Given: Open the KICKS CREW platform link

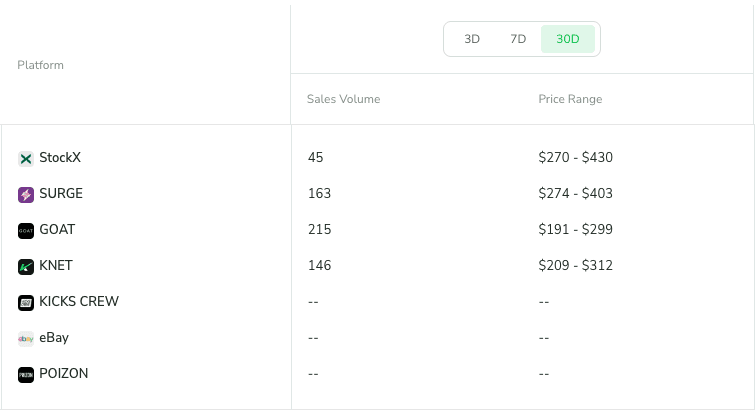Looking at the screenshot, I should pyautogui.click(x=79, y=302).
